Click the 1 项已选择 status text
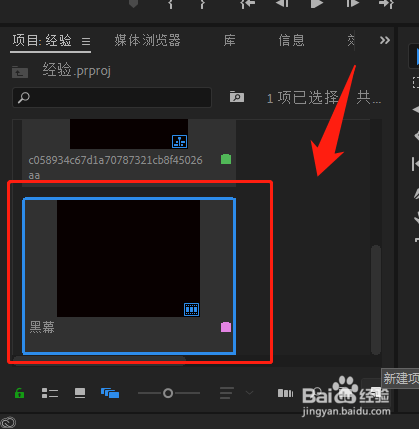This screenshot has height=429, width=419. (302, 98)
